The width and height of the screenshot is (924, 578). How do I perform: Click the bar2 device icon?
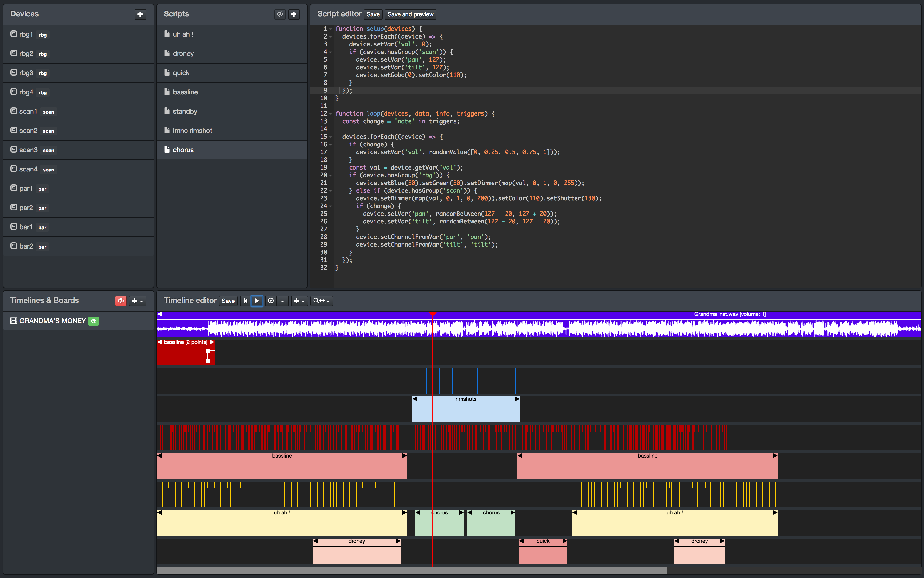pos(14,246)
